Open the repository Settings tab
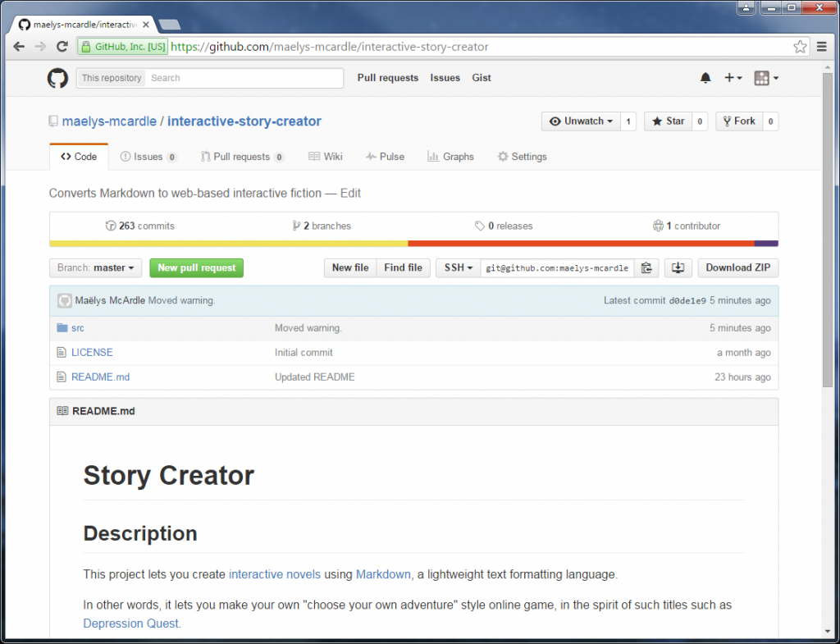Image resolution: width=840 pixels, height=644 pixels. coord(523,157)
